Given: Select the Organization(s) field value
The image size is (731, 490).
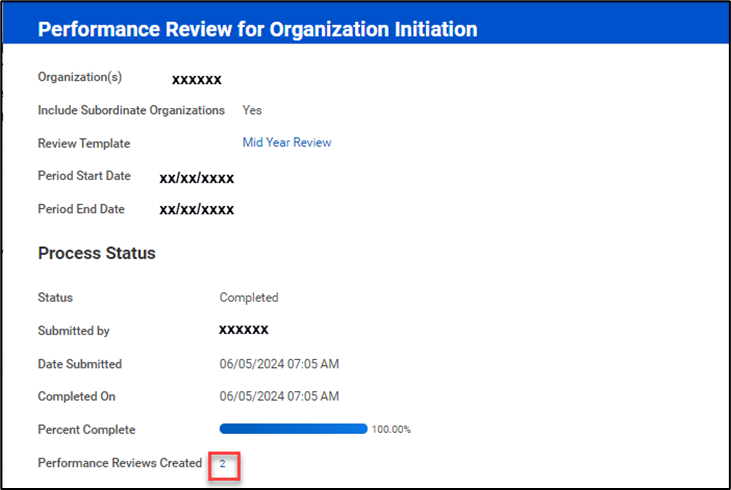Looking at the screenshot, I should click(196, 79).
